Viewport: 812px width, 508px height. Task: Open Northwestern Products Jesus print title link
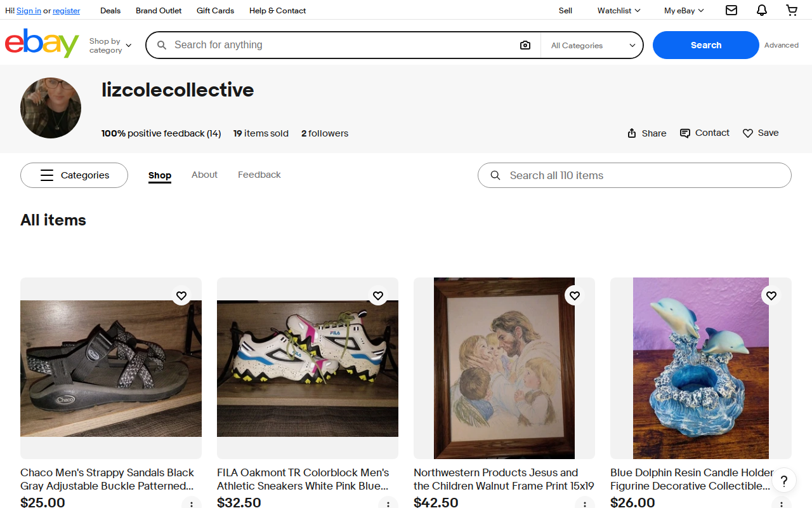tap(504, 479)
